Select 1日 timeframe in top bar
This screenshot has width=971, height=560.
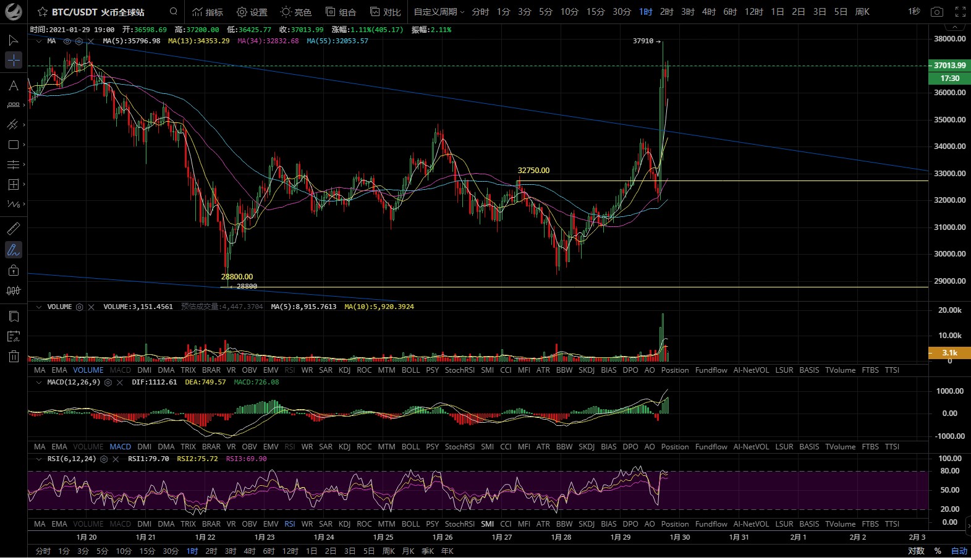(778, 12)
